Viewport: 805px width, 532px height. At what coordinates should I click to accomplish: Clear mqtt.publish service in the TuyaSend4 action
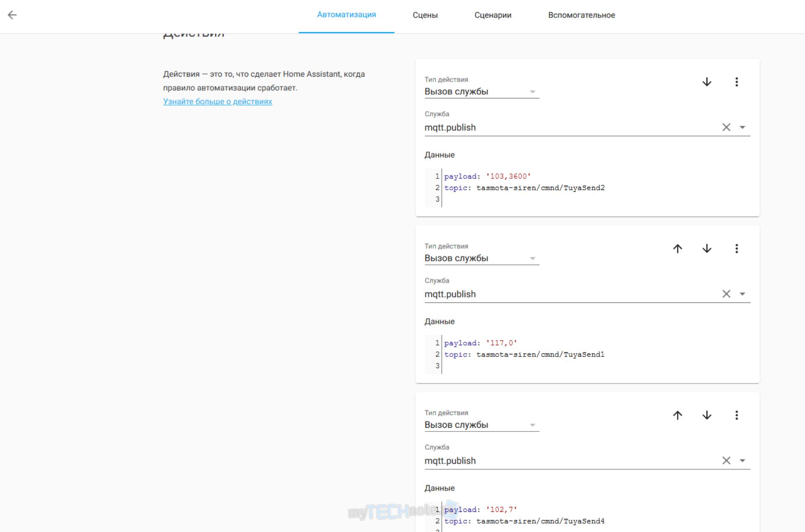(x=726, y=461)
